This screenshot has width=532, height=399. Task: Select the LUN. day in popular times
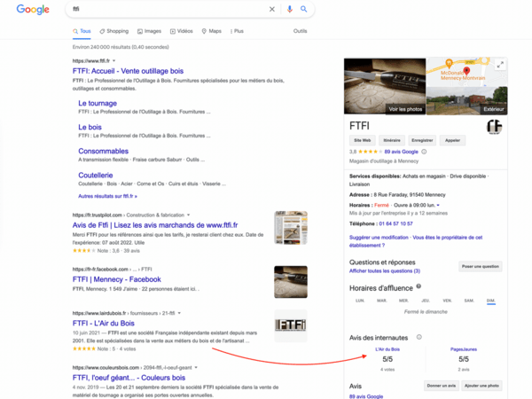pos(359,301)
